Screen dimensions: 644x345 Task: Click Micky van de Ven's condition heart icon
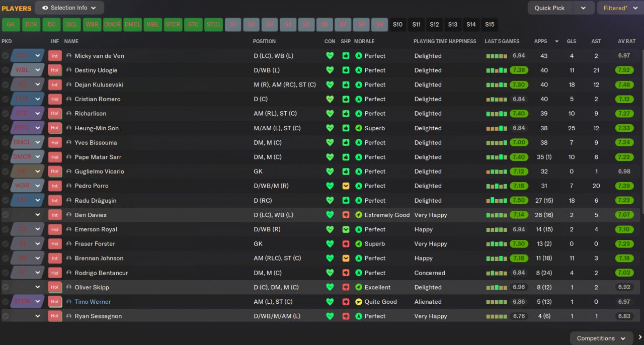pyautogui.click(x=330, y=56)
